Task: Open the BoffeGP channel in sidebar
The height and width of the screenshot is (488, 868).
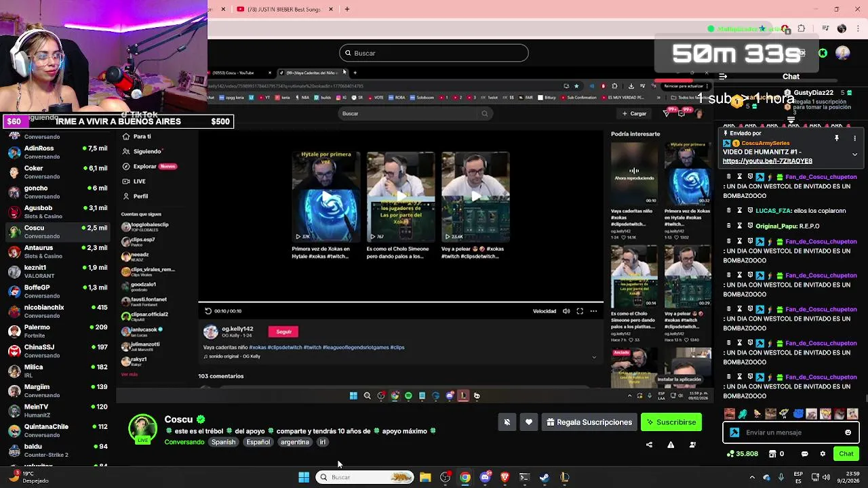Action: tap(58, 291)
